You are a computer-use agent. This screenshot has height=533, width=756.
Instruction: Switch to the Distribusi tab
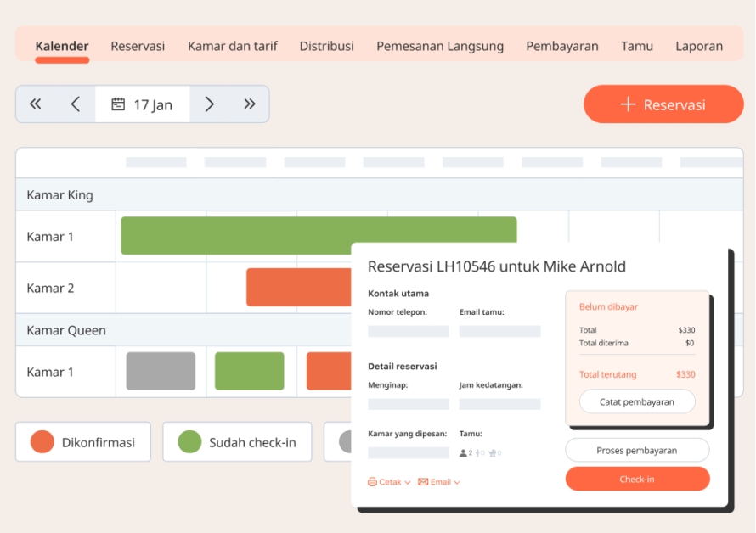click(326, 46)
